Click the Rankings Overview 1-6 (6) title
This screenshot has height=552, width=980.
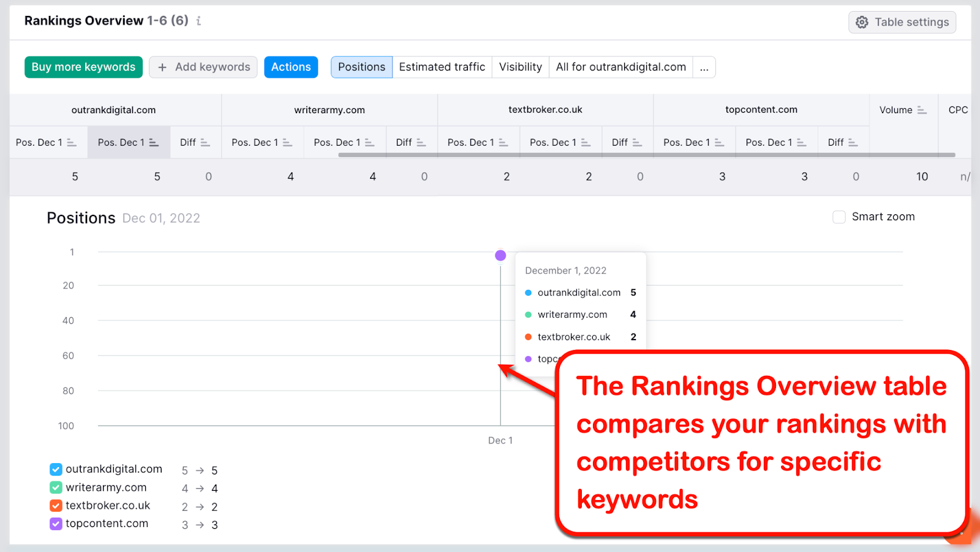pos(107,21)
